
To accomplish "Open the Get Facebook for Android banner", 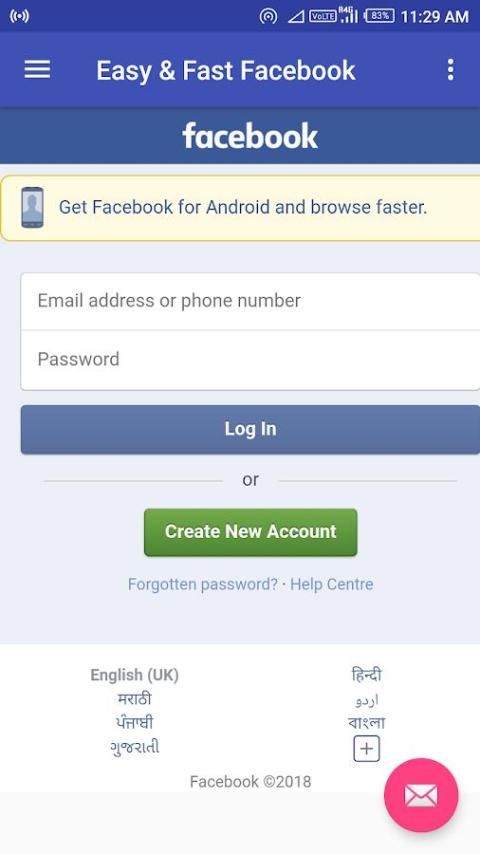I will tap(240, 208).
